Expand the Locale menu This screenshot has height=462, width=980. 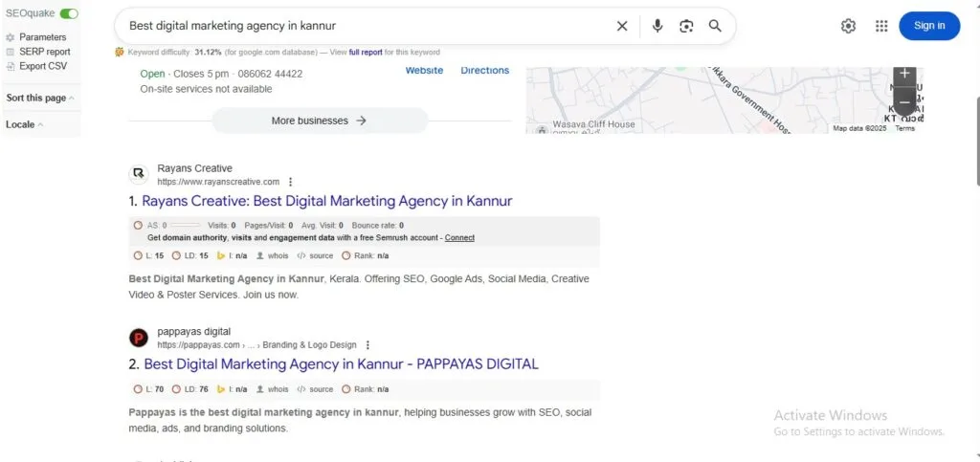click(24, 124)
